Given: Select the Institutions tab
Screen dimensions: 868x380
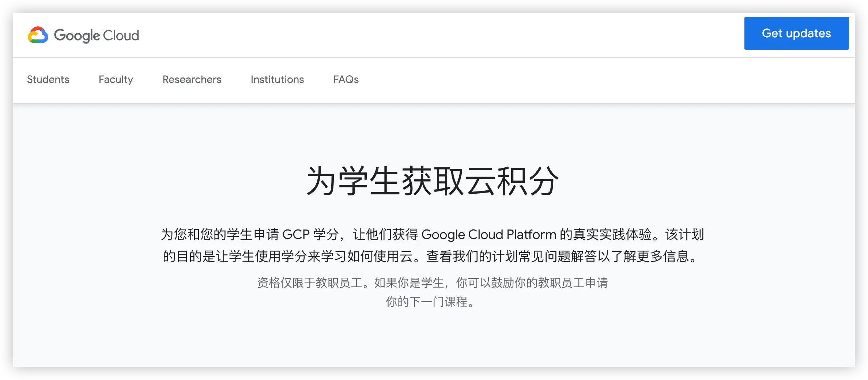Looking at the screenshot, I should coord(277,79).
